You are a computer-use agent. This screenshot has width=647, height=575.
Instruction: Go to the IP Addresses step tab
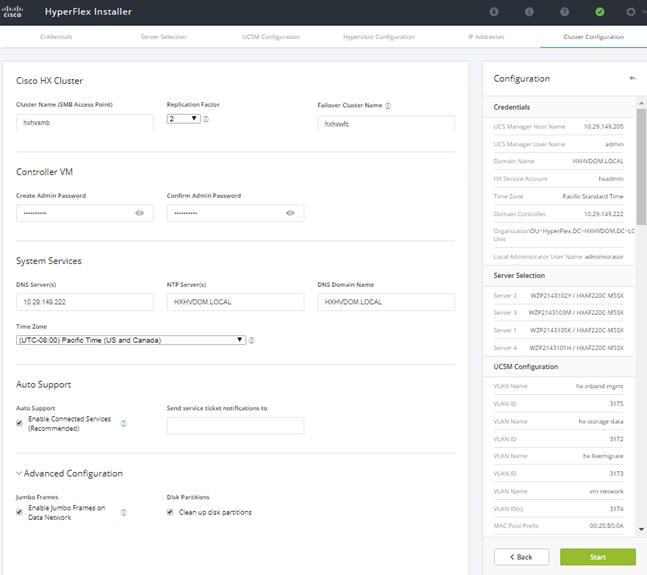(x=486, y=37)
